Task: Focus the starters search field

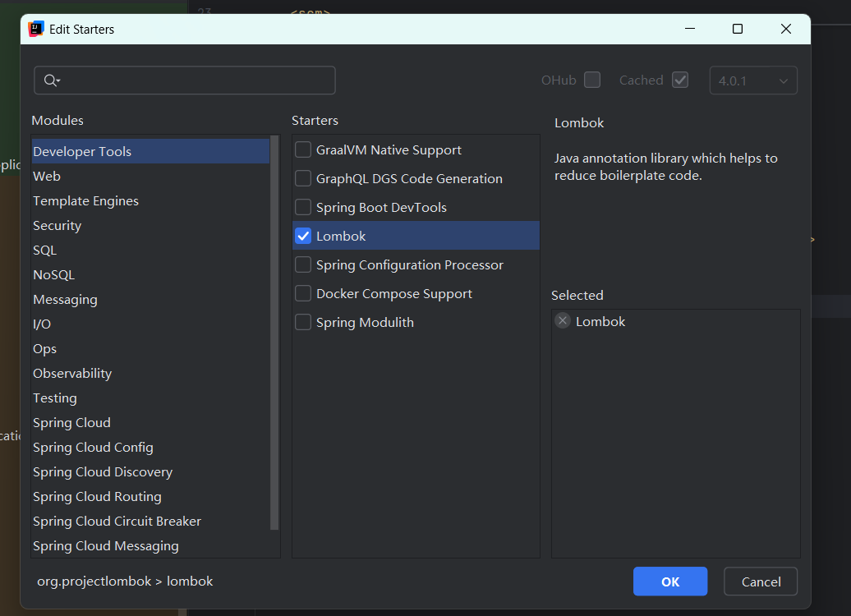Action: (185, 80)
